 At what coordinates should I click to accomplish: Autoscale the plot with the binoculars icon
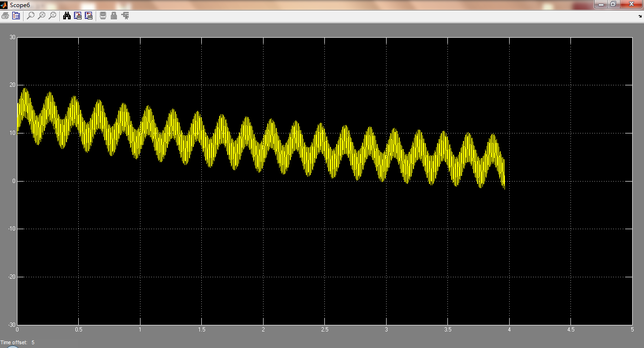tap(67, 16)
